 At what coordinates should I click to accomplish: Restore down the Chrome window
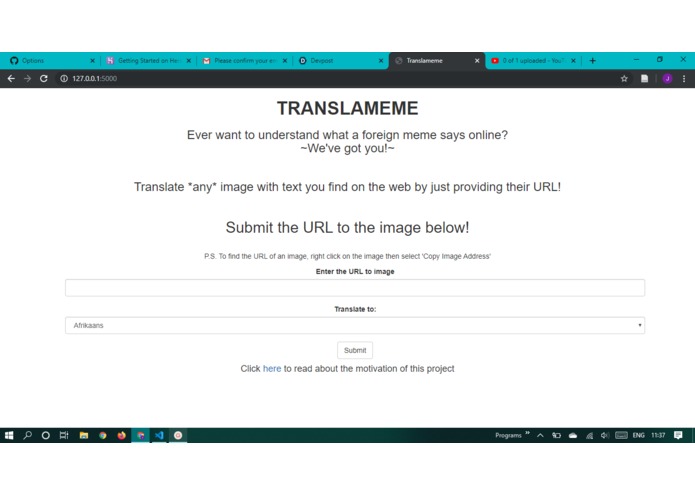point(660,59)
